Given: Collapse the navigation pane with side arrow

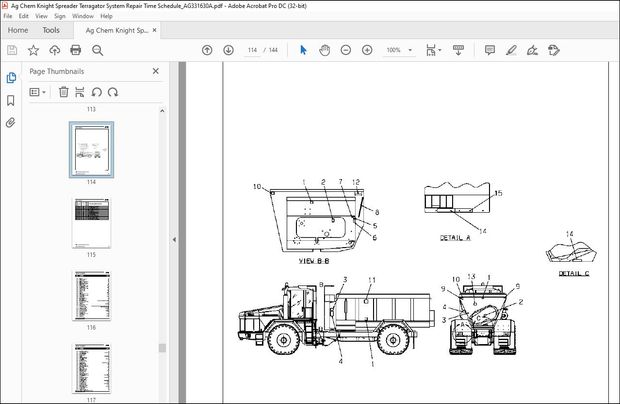Looking at the screenshot, I should tap(175, 240).
